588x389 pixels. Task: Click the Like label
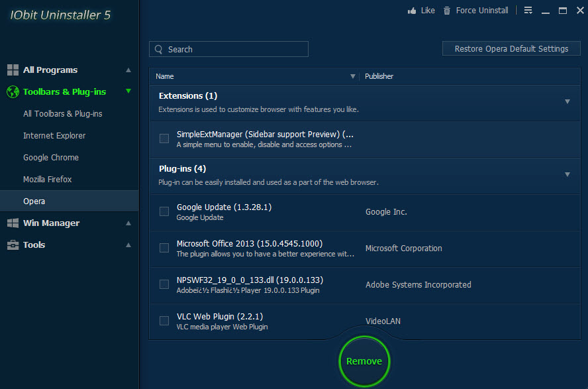click(x=428, y=11)
